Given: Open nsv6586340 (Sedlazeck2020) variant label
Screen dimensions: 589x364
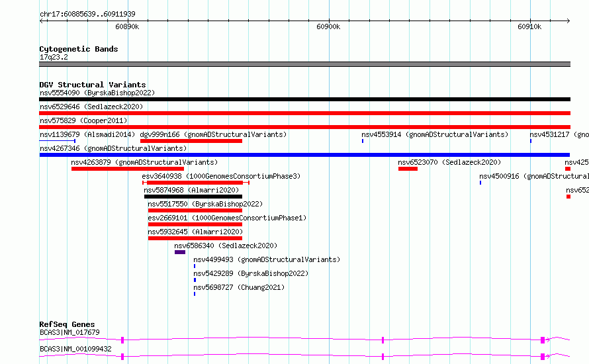Looking at the screenshot, I should click(226, 246).
